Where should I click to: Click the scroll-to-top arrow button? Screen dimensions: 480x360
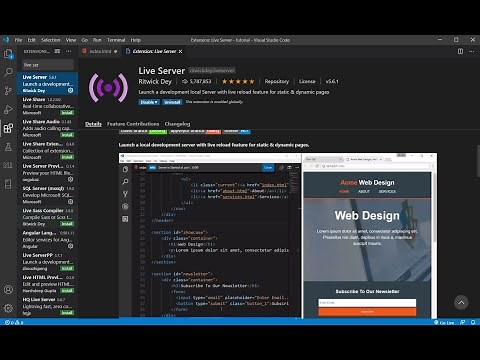(x=461, y=302)
